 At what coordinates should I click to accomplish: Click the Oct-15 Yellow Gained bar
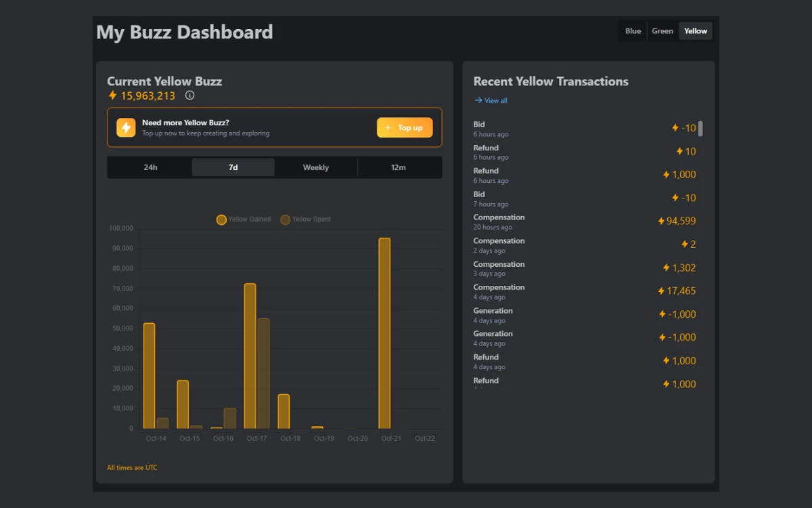183,404
